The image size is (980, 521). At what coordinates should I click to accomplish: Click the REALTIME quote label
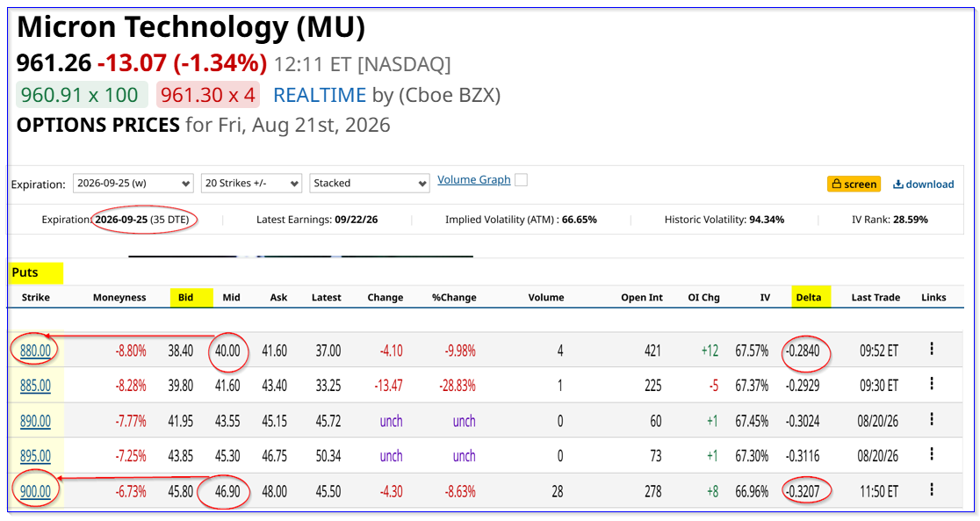(x=320, y=95)
